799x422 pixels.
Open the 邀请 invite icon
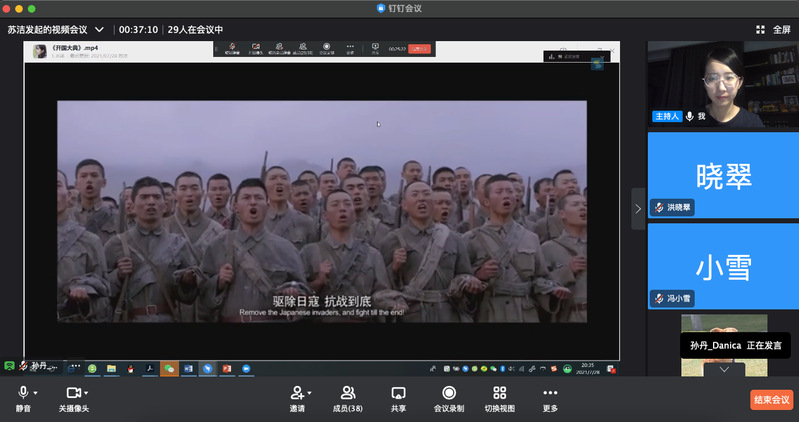point(297,393)
